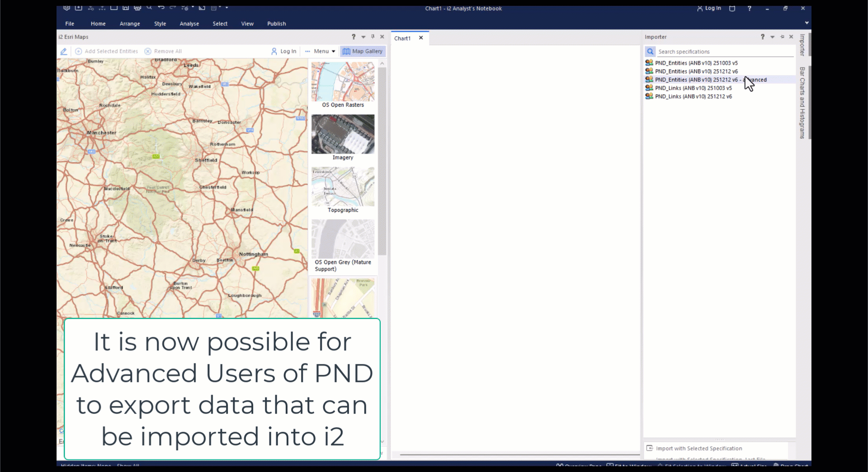868x472 pixels.
Task: Choose the Topographic basemap thumbnail
Action: [x=343, y=187]
